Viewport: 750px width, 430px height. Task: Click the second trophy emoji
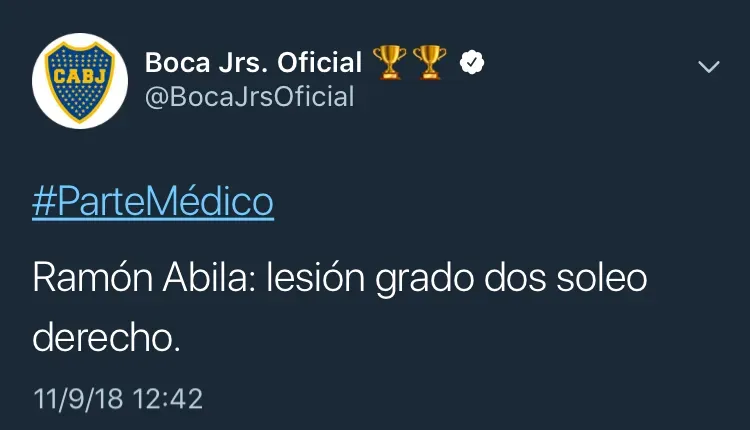point(429,63)
